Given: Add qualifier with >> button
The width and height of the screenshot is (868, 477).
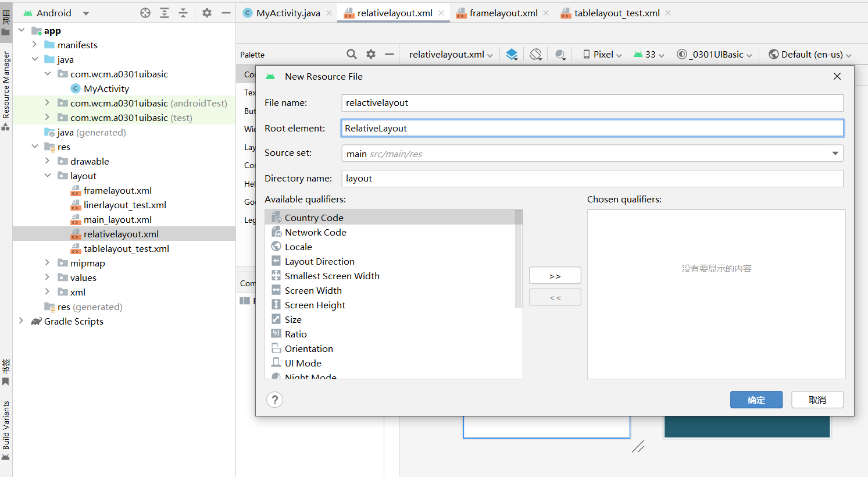Looking at the screenshot, I should [555, 276].
